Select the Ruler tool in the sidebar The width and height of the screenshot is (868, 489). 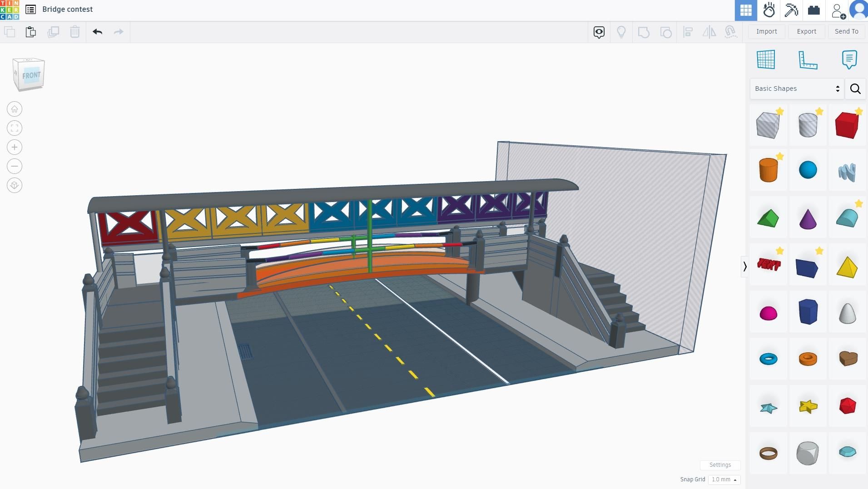tap(808, 59)
